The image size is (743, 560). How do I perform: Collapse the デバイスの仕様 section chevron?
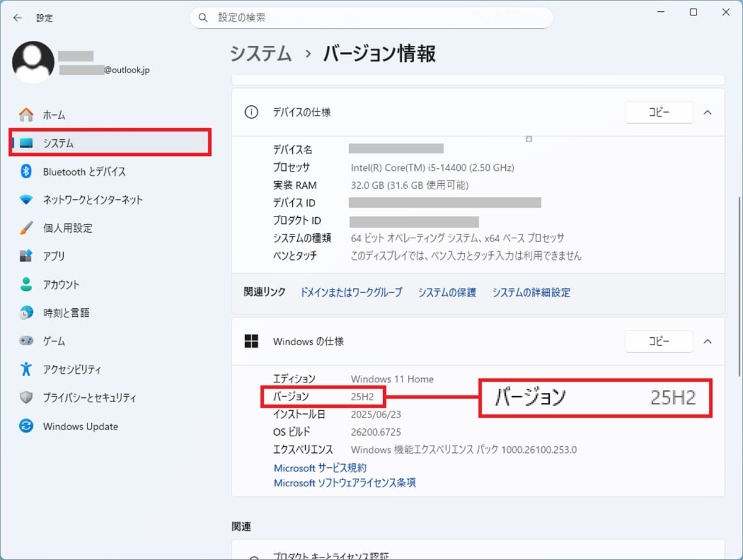(x=708, y=113)
